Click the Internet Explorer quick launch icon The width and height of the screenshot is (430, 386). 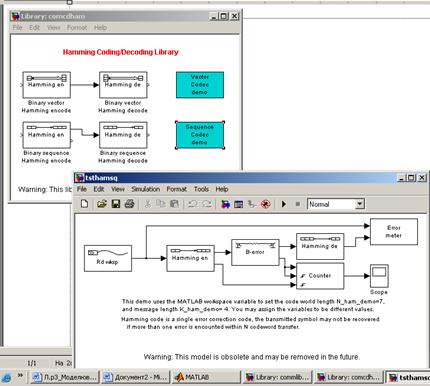tap(7, 378)
